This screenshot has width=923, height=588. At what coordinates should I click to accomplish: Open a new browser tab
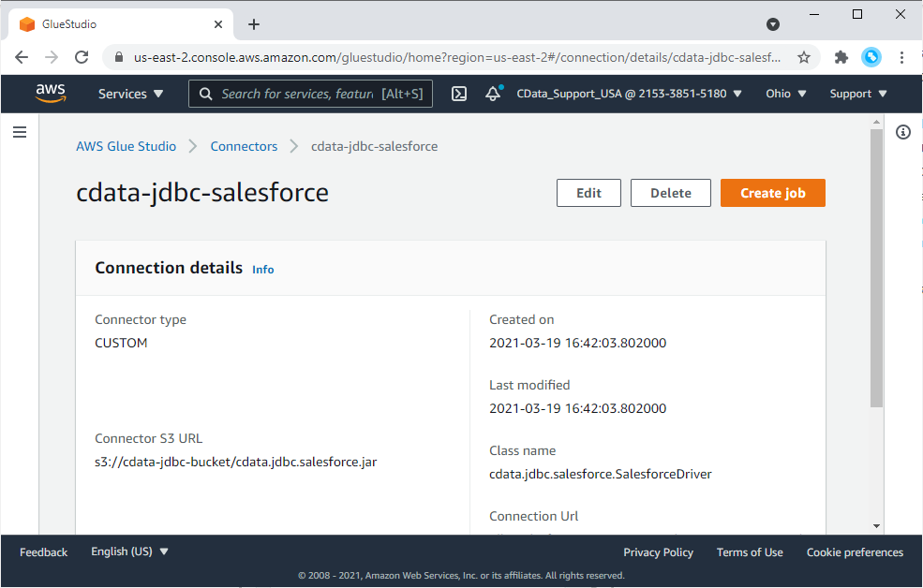click(x=254, y=24)
